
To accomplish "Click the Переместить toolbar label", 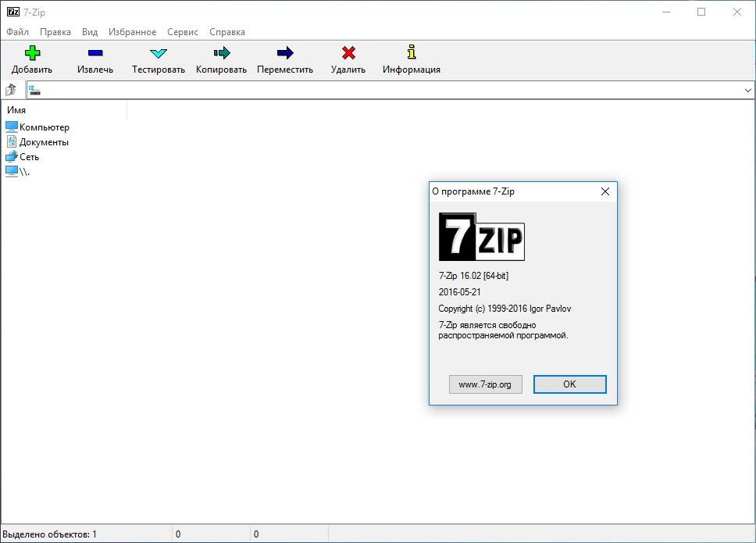I will (x=285, y=70).
